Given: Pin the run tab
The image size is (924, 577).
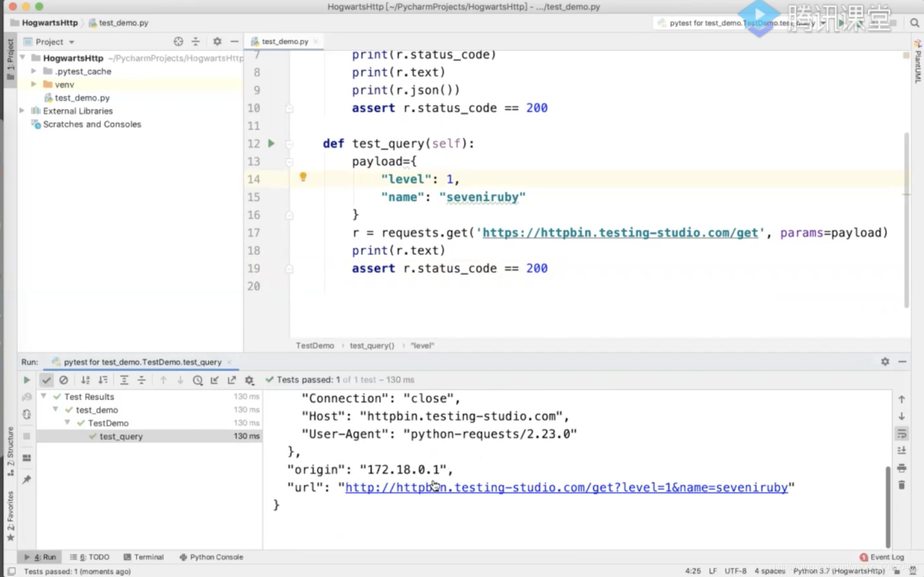Looking at the screenshot, I should [x=27, y=479].
